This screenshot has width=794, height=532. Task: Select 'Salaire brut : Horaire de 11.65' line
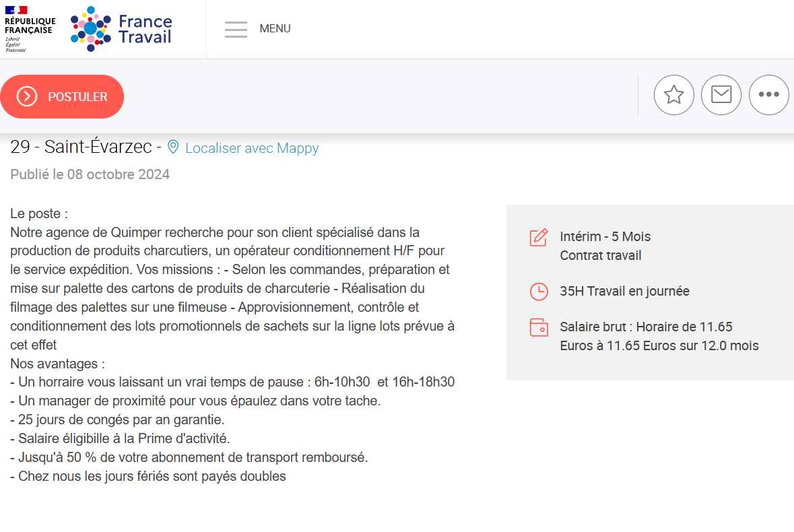tap(646, 327)
